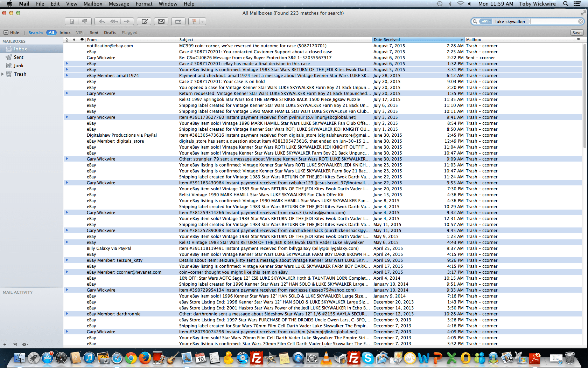Image resolution: width=588 pixels, height=368 pixels.
Task: Set search scope to Drafts
Action: click(110, 33)
